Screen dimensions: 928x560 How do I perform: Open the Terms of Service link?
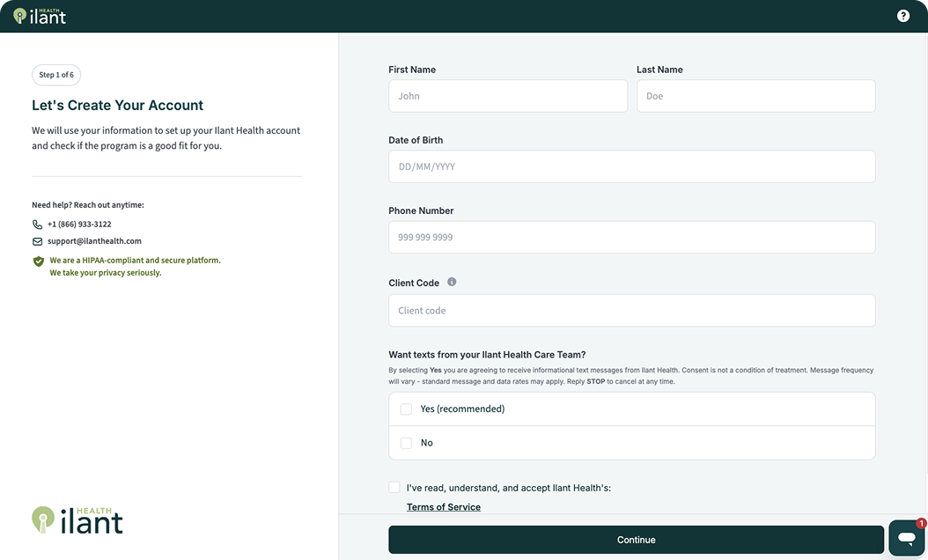[x=443, y=506]
